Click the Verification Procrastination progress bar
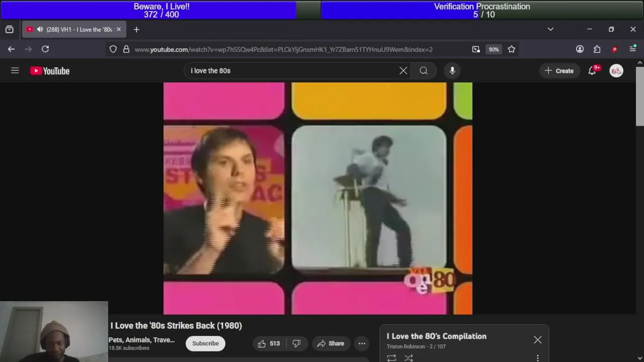The height and width of the screenshot is (362, 644). point(482,10)
